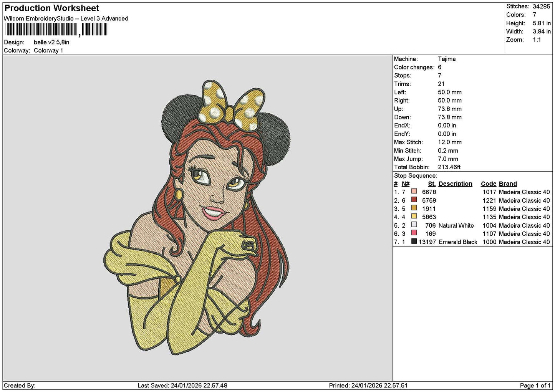Click thread code 1000
The image size is (555, 392).
[x=489, y=242]
